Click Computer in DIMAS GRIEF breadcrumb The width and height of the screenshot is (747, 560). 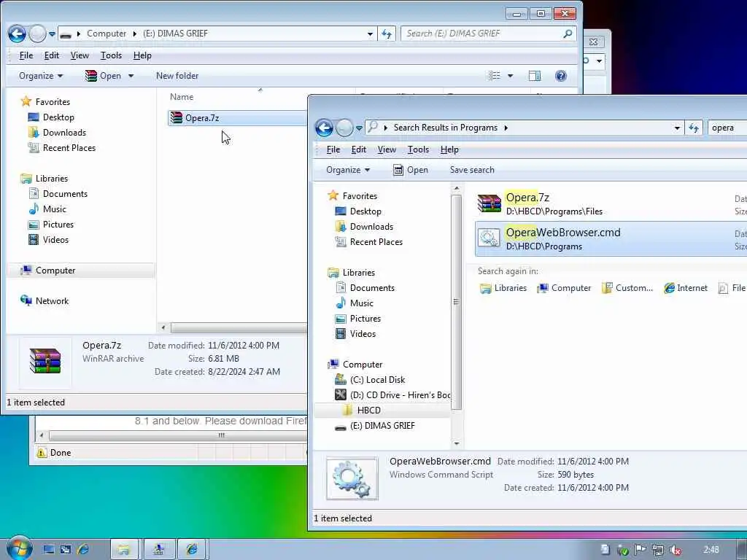[107, 34]
